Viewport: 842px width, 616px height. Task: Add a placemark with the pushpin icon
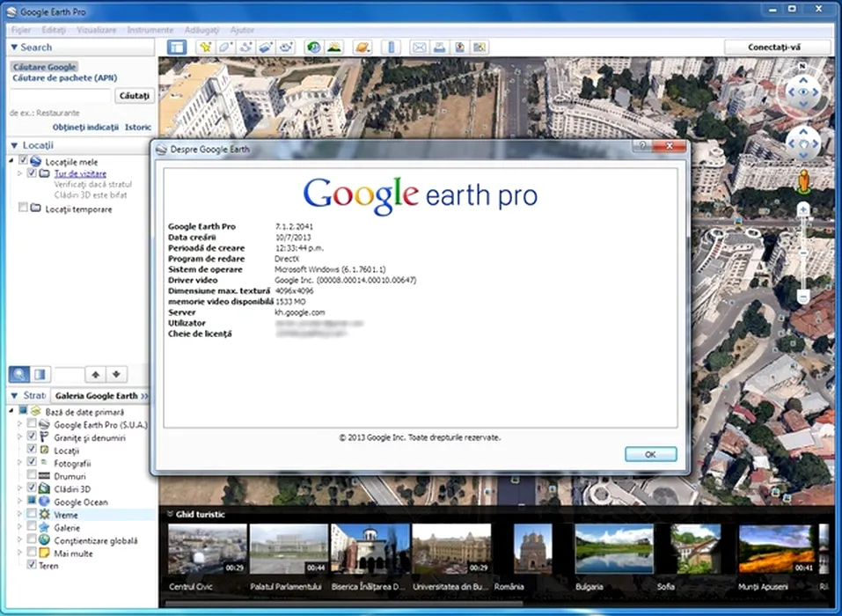pos(205,48)
